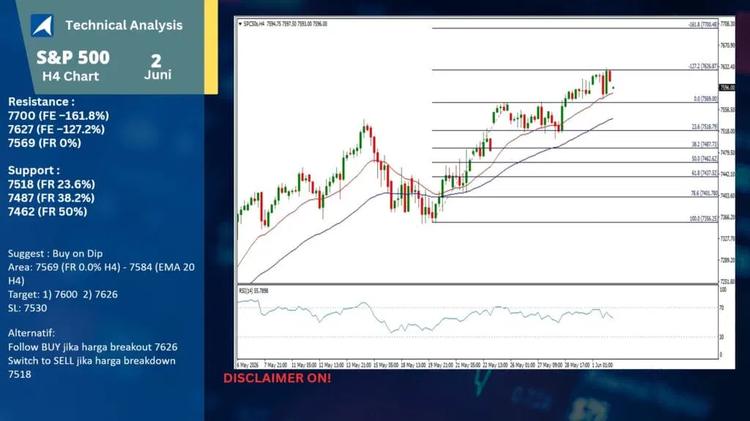Image resolution: width=750 pixels, height=421 pixels.
Task: Click the SPC50u,H4 chart symbol label
Action: click(x=254, y=23)
